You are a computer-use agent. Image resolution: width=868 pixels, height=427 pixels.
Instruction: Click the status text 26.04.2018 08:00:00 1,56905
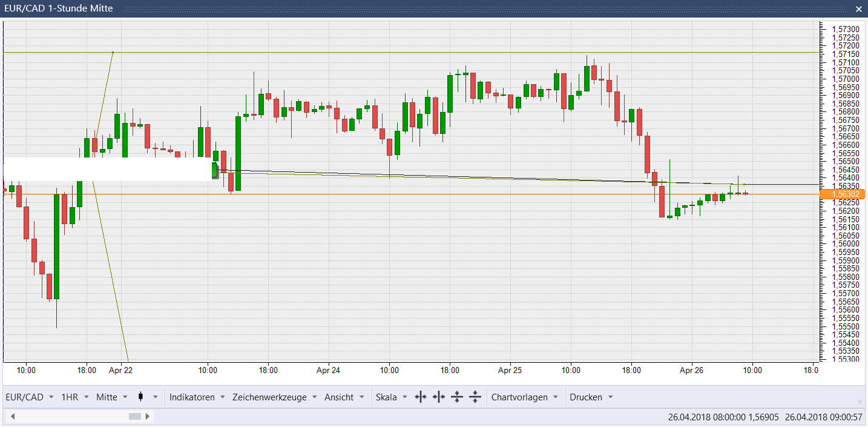click(x=723, y=417)
